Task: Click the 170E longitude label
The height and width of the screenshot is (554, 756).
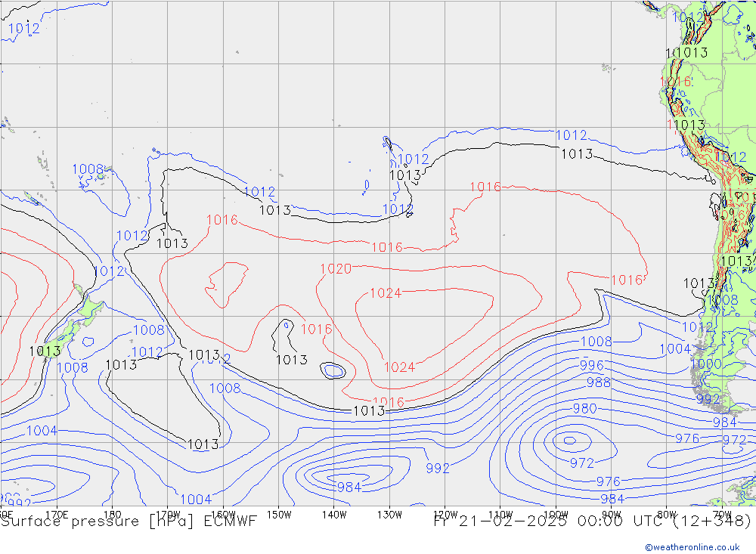Action: (57, 514)
